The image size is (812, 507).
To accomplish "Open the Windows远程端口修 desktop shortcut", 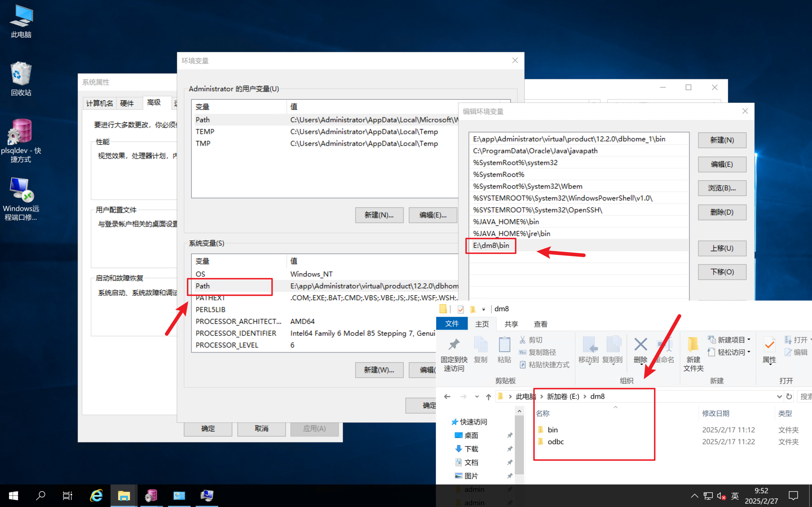I will [21, 199].
